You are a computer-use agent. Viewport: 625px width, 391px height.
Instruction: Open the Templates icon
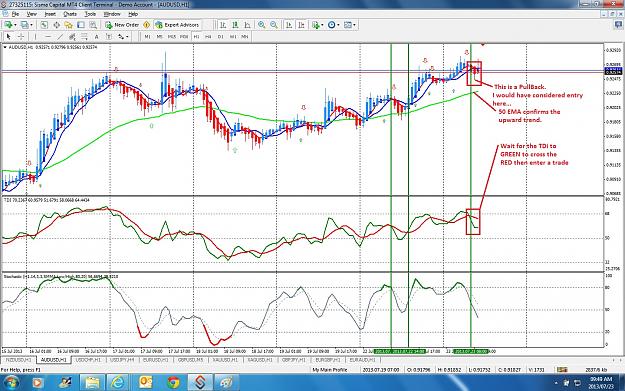point(348,25)
